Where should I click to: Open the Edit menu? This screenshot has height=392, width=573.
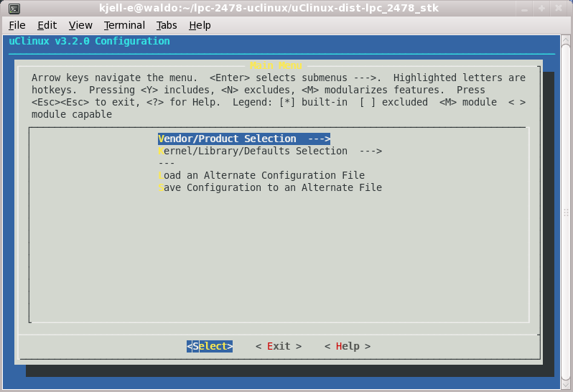click(x=47, y=25)
